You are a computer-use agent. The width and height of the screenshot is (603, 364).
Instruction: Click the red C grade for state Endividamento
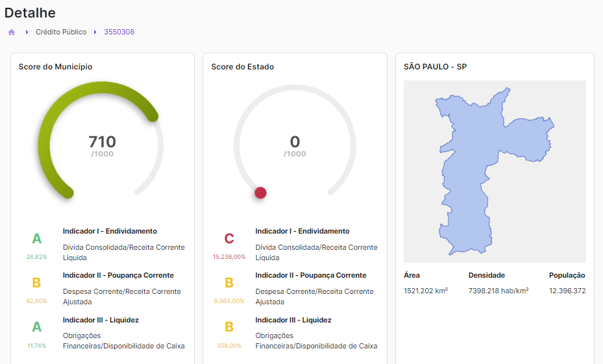[229, 239]
